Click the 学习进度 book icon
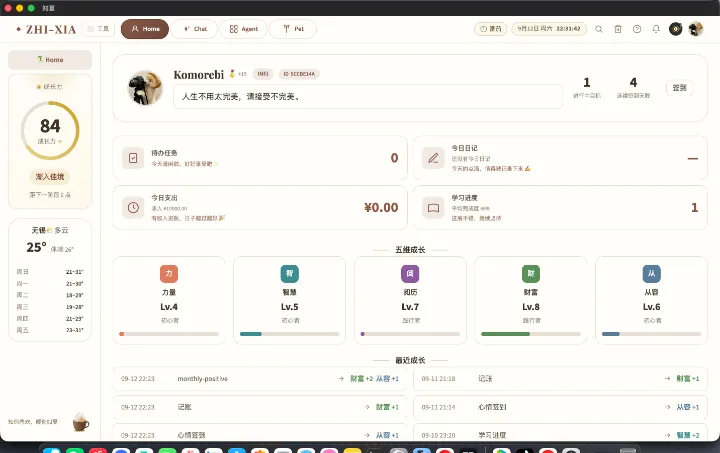The width and height of the screenshot is (720, 453). click(x=433, y=208)
